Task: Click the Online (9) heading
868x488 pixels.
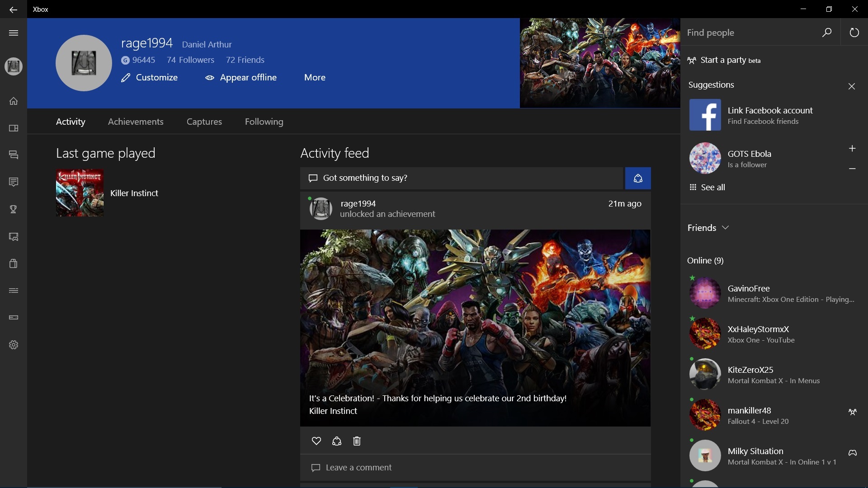Action: [705, 260]
